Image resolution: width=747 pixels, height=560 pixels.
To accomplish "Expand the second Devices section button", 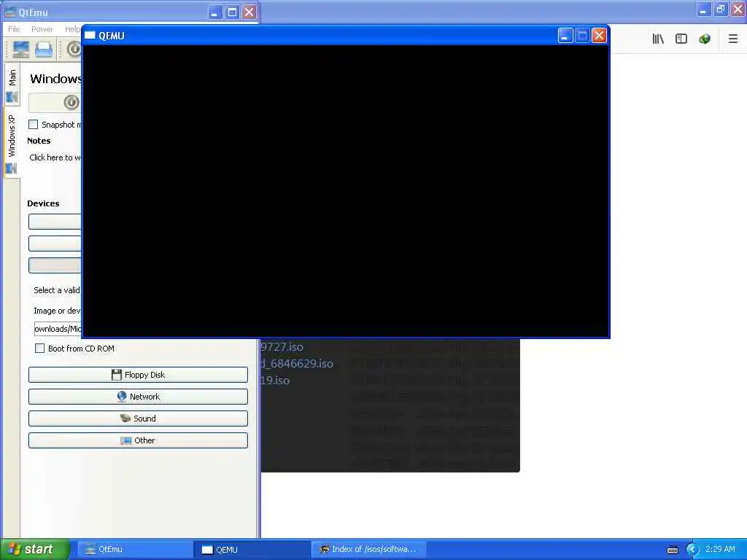I will coord(55,244).
